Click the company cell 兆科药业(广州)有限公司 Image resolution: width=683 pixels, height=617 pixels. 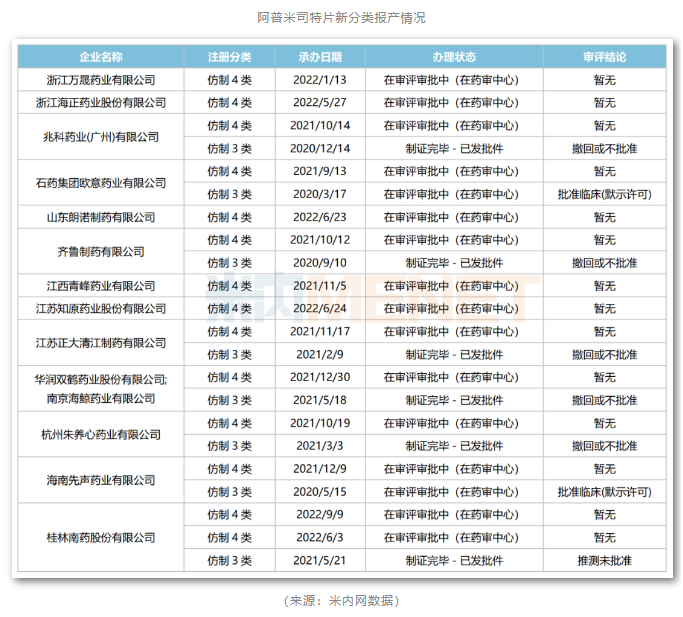(x=101, y=137)
